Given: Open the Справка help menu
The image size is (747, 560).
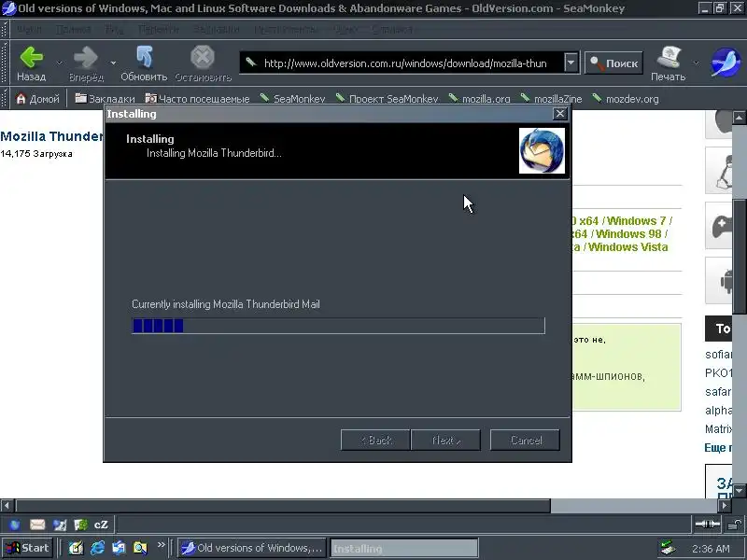Looking at the screenshot, I should tap(391, 30).
